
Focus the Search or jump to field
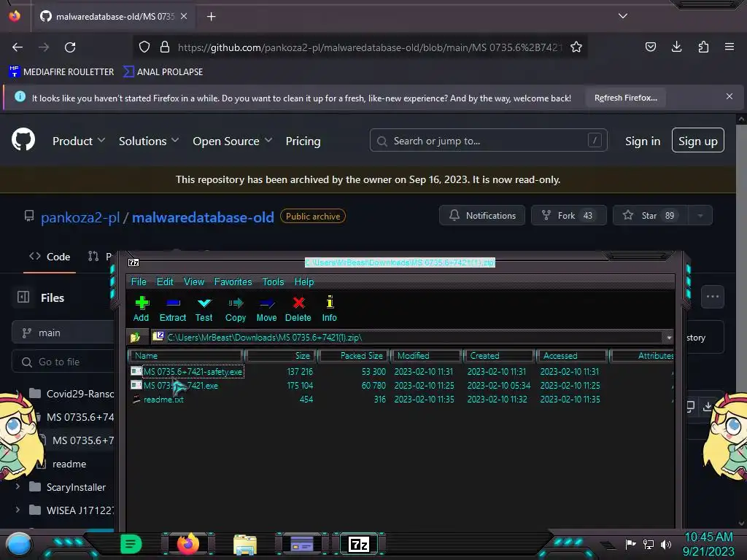pyautogui.click(x=488, y=141)
